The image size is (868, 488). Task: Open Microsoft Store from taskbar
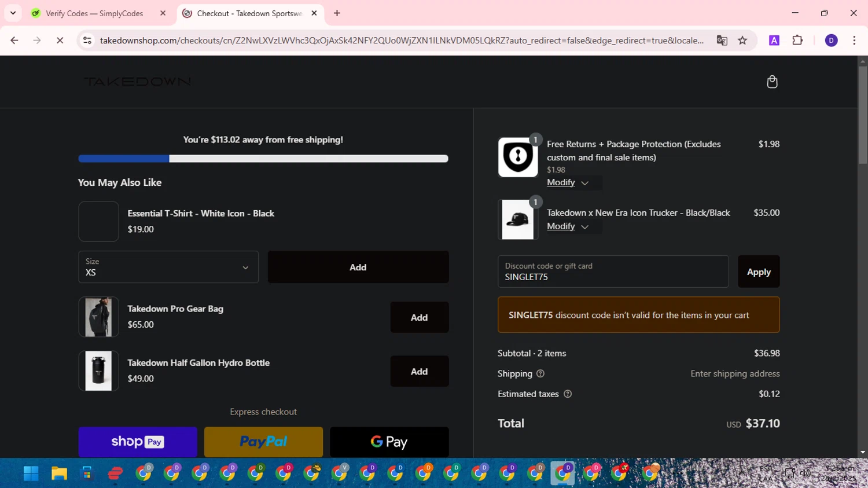tap(87, 474)
